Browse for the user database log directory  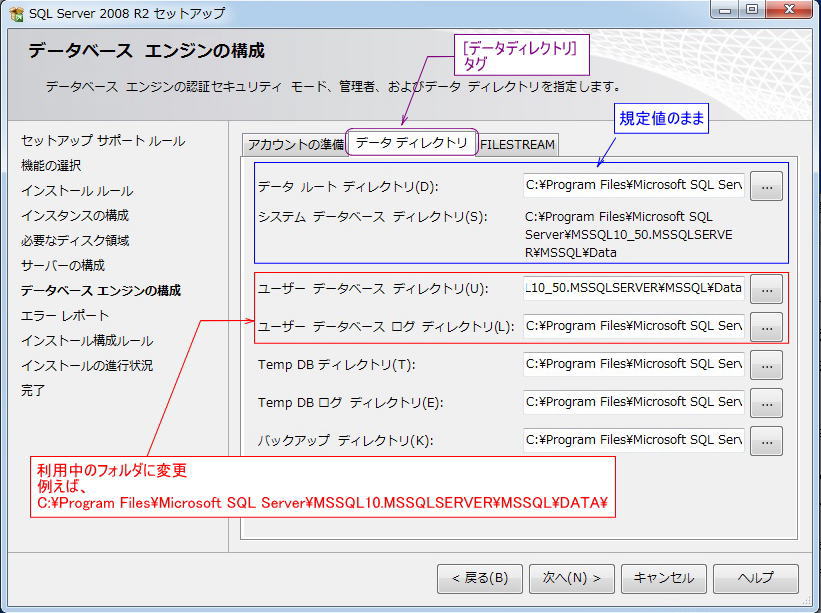click(x=767, y=327)
